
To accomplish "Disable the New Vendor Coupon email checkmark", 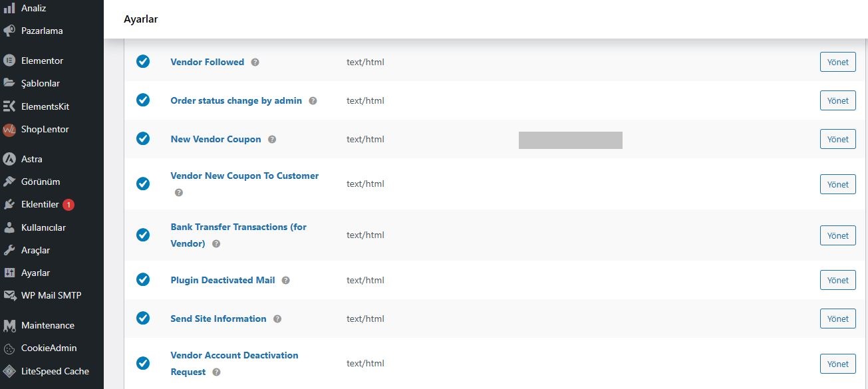I will click(x=143, y=139).
